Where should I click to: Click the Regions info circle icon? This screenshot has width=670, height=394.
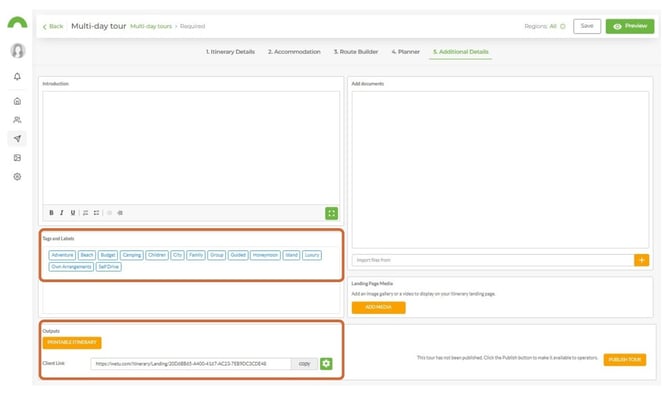563,26
